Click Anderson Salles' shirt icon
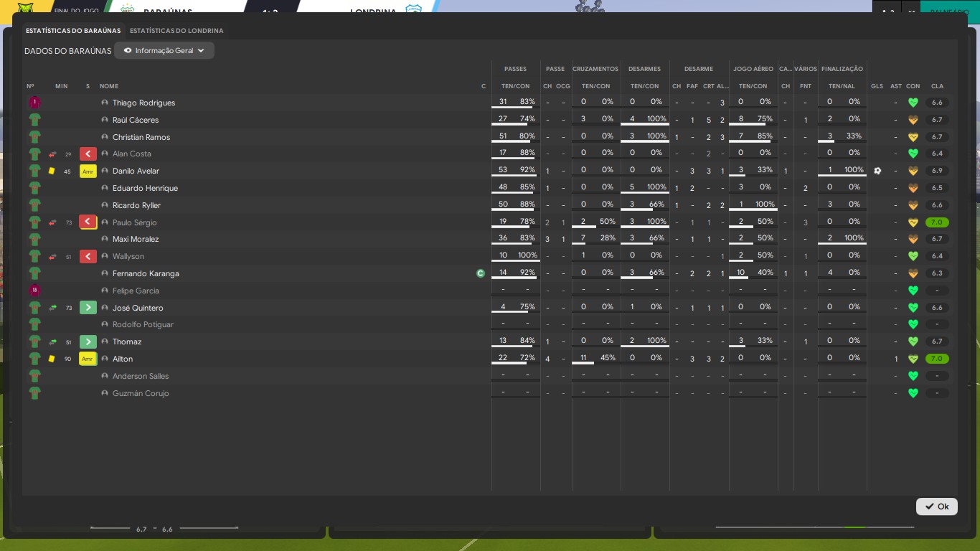Image resolution: width=980 pixels, height=551 pixels. [x=34, y=376]
